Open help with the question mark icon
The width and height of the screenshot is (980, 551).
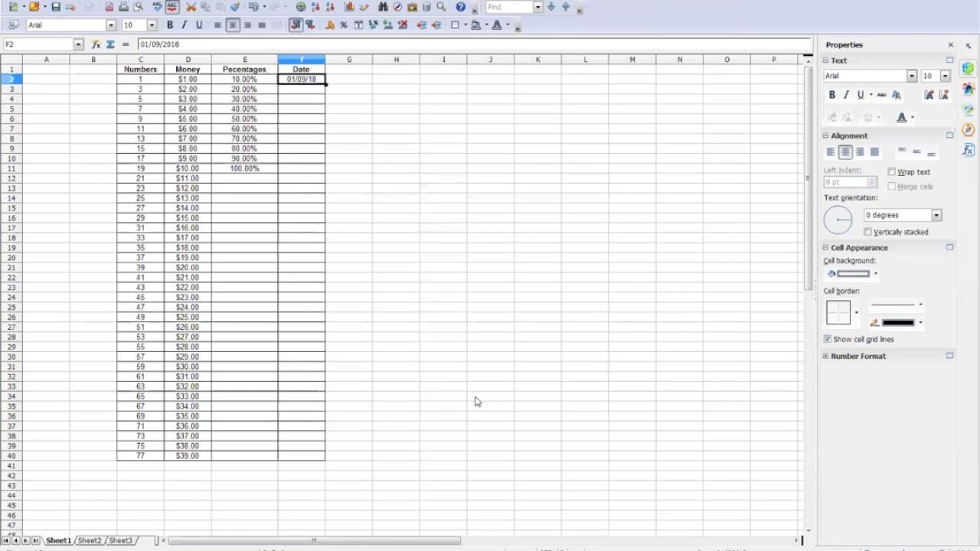tap(460, 7)
